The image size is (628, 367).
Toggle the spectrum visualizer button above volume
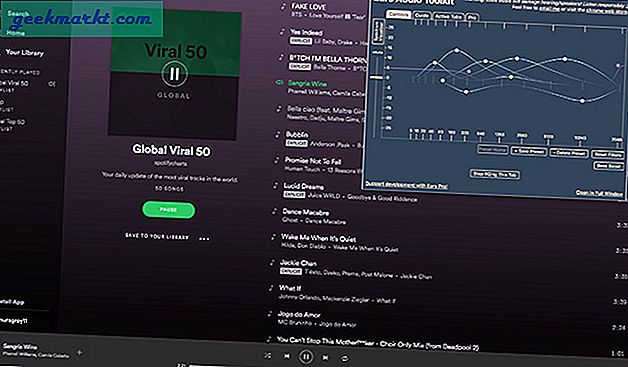tap(377, 31)
